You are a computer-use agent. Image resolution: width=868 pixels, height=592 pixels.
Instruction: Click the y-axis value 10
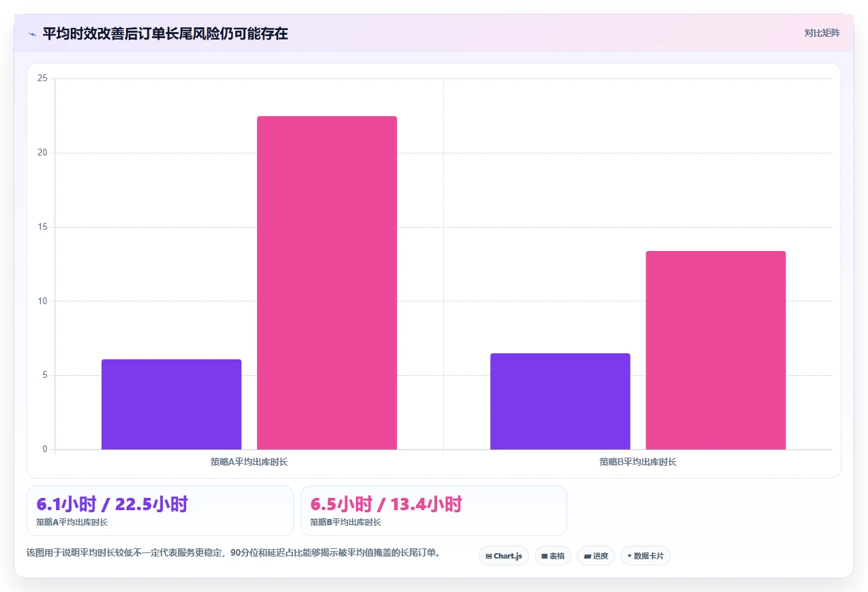(x=42, y=301)
